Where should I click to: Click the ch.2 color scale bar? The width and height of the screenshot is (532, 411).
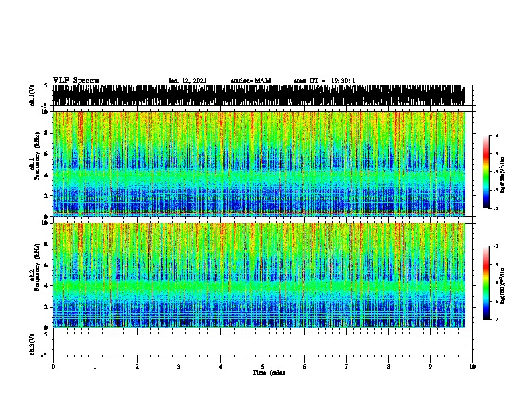tap(486, 283)
